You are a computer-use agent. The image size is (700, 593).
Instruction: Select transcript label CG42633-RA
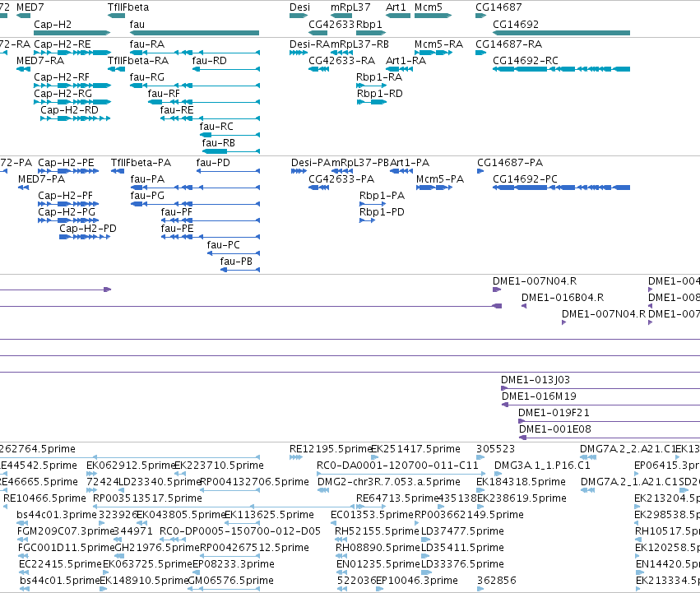(342, 61)
